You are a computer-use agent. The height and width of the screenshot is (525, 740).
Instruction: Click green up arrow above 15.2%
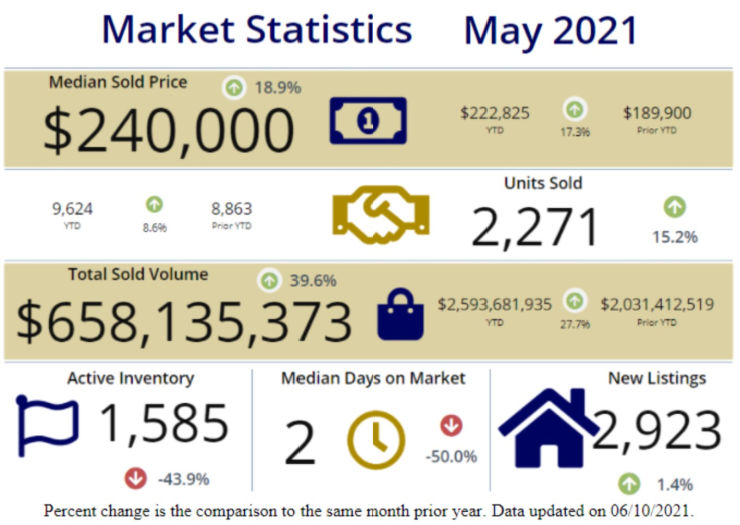click(x=675, y=208)
